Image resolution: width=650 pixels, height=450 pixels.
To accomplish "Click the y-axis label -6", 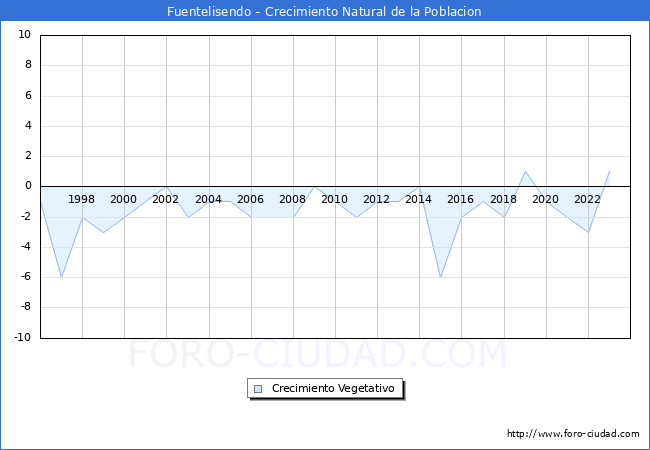I will coord(26,277).
